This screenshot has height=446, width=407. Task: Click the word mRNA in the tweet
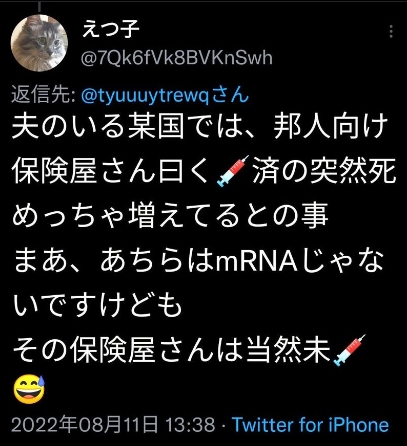[x=257, y=262]
